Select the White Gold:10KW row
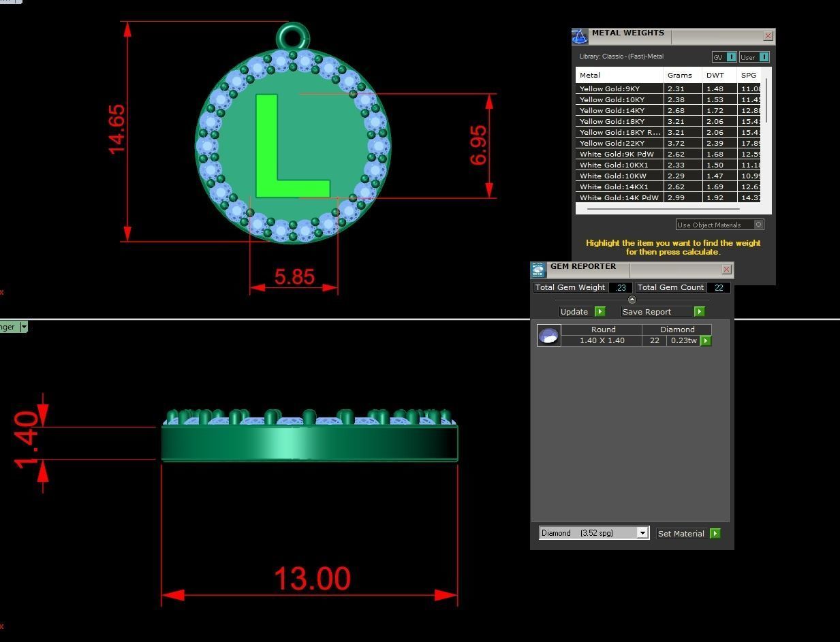 [x=668, y=176]
